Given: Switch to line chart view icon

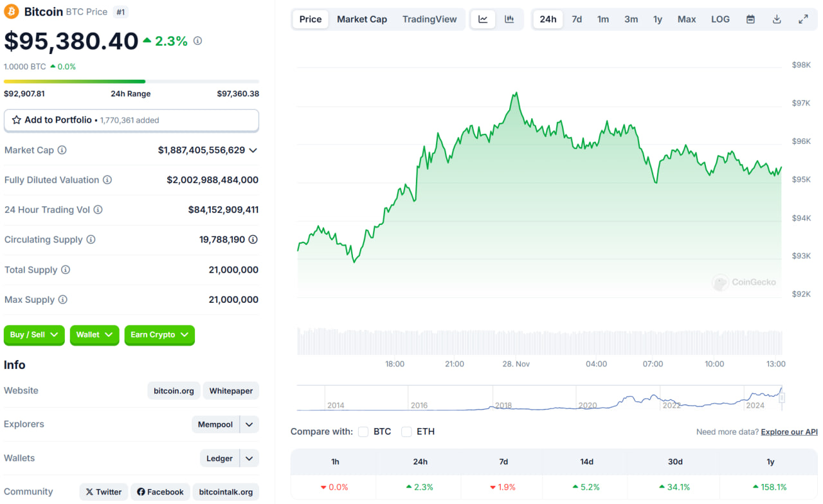Looking at the screenshot, I should tap(483, 19).
